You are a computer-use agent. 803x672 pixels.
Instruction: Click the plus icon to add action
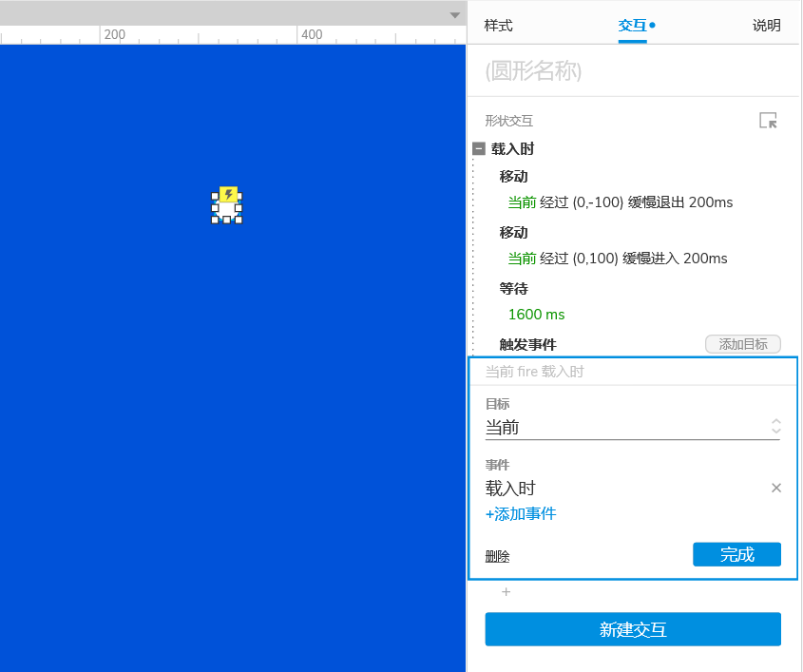tap(506, 592)
